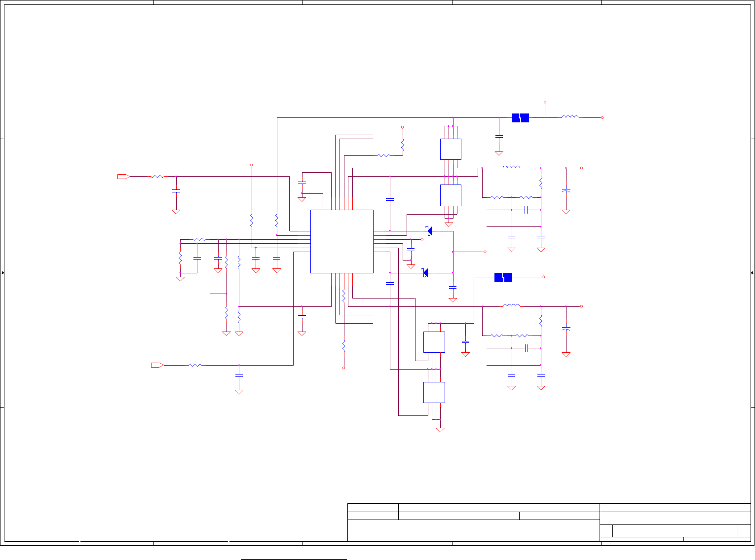The image size is (755, 560).
Task: Select ground symbol below bottom MOSFET box
Action: click(x=440, y=430)
